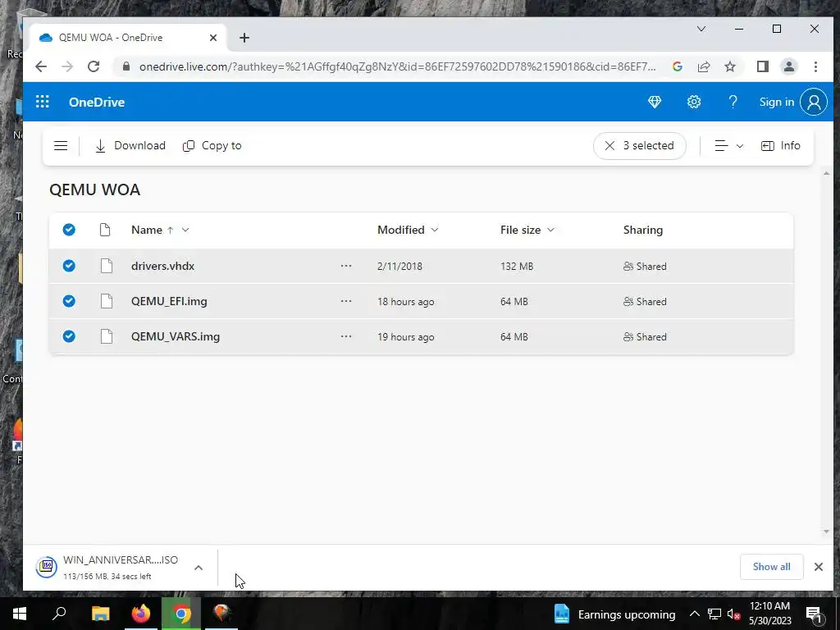
Task: Click the Sharing column header
Action: click(643, 230)
